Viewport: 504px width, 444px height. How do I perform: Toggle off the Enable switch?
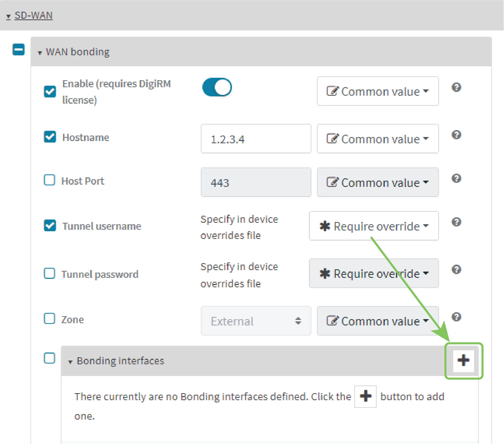tap(216, 87)
